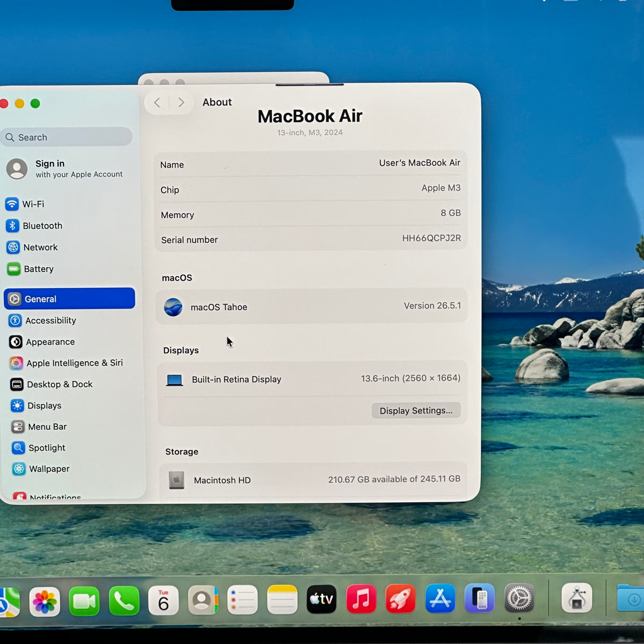Open Calendar showing Tue 6 in Dock
This screenshot has height=644, width=644.
pyautogui.click(x=163, y=601)
